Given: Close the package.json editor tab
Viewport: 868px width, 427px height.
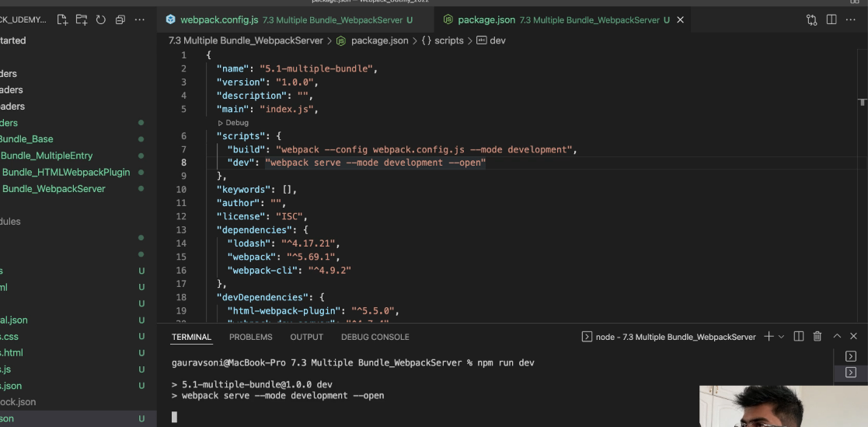Looking at the screenshot, I should click(x=681, y=20).
